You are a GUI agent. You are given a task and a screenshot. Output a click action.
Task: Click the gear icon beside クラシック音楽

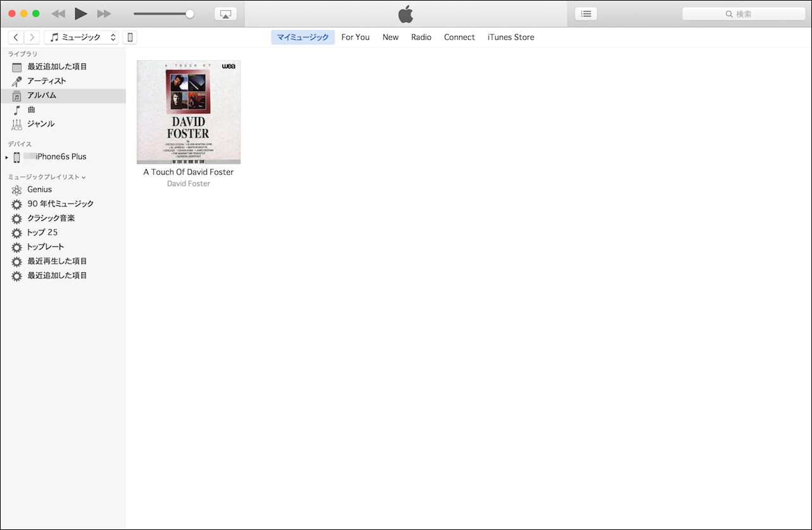[x=17, y=218]
